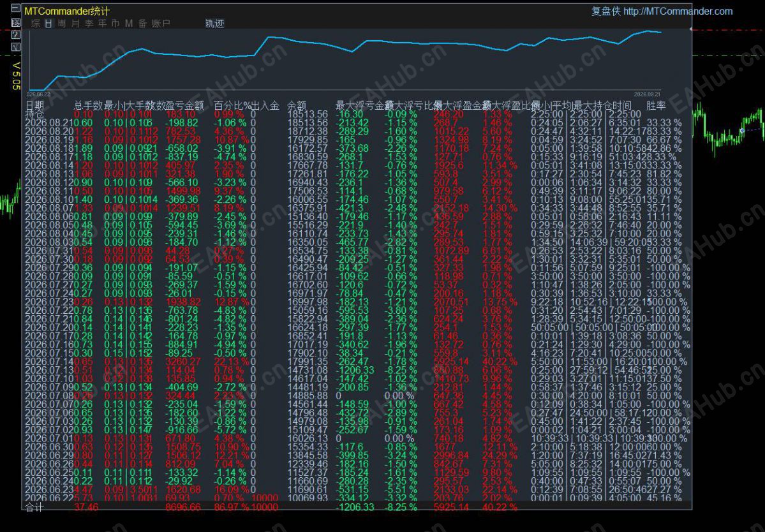Click the second side icon under the minus
This screenshot has width=765, height=532.
coord(15,22)
